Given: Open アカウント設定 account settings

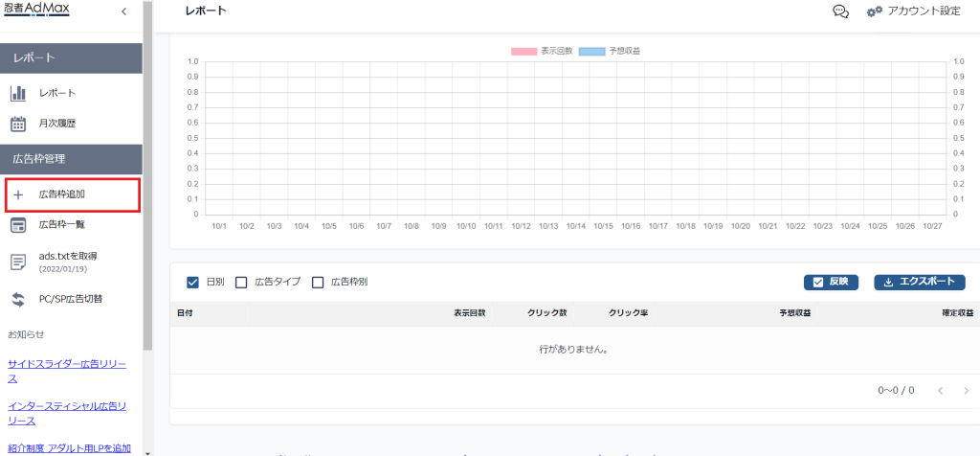Looking at the screenshot, I should (924, 11).
